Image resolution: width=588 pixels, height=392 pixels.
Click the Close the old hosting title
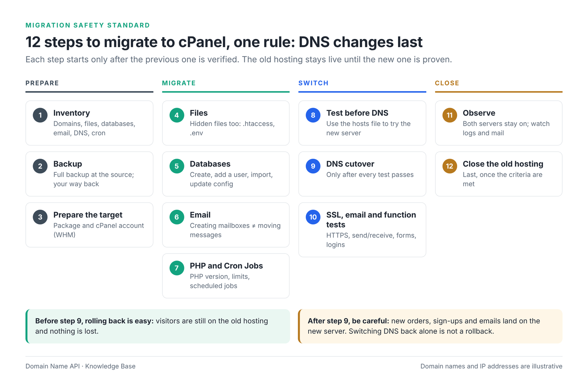coord(503,164)
